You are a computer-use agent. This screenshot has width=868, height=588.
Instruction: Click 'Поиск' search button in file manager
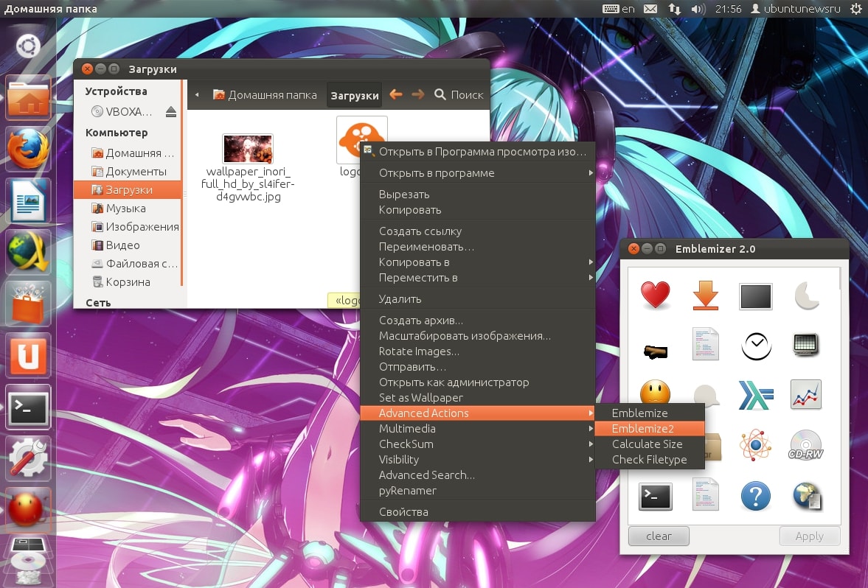459,94
